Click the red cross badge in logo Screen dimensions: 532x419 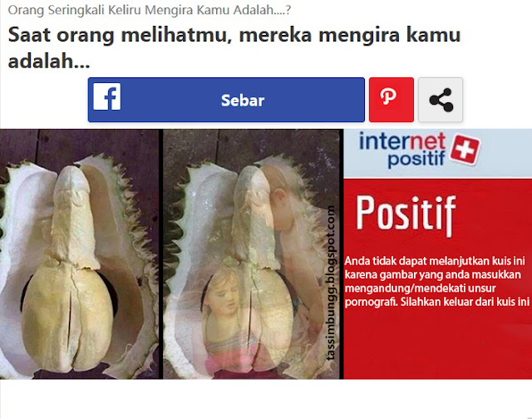coord(465,150)
